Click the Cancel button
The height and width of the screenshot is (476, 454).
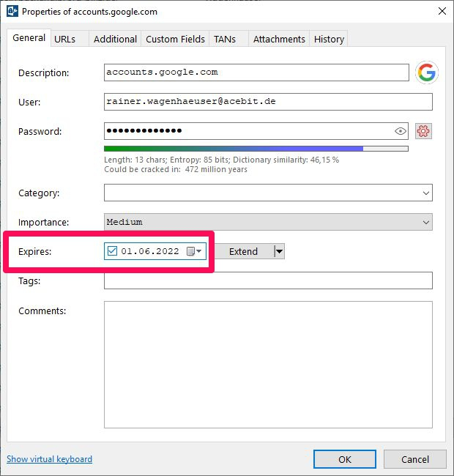click(x=415, y=459)
